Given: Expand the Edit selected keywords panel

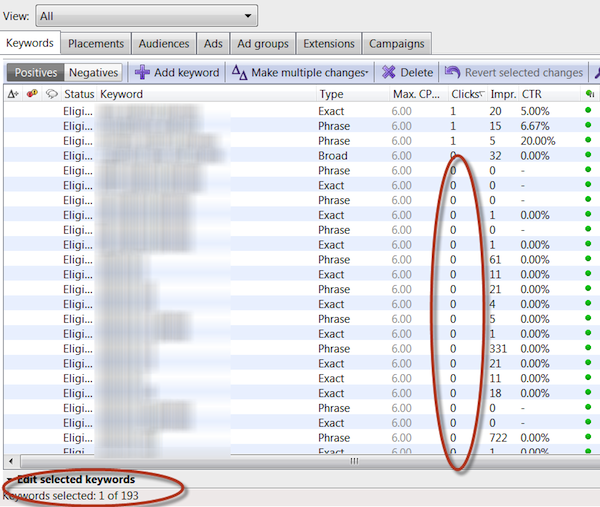Looking at the screenshot, I should click(9, 480).
